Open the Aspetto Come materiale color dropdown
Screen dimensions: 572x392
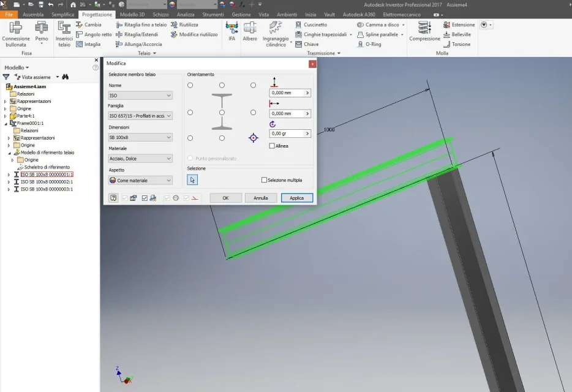[x=140, y=180]
